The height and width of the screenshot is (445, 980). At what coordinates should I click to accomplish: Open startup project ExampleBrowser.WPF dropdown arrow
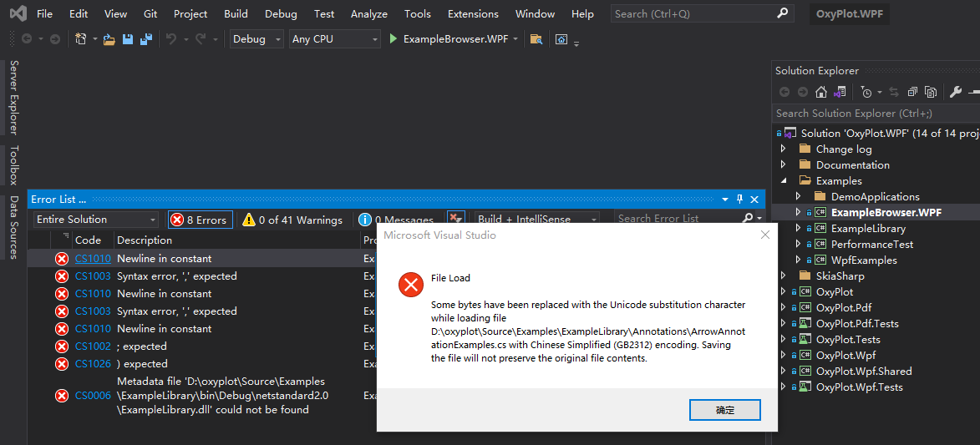pyautogui.click(x=515, y=39)
